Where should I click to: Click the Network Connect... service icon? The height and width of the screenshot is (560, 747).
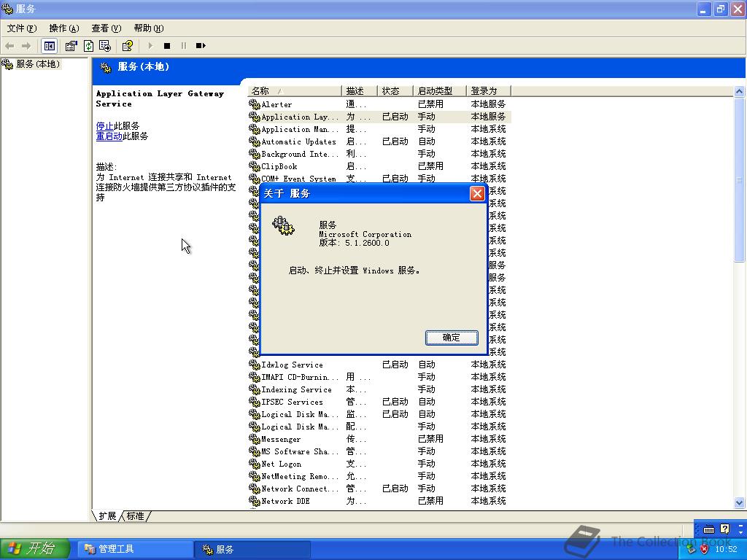tap(255, 488)
